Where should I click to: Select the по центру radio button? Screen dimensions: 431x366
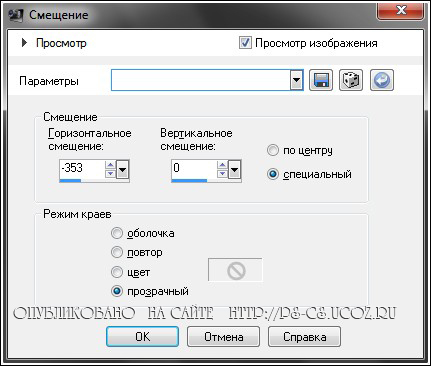[273, 150]
